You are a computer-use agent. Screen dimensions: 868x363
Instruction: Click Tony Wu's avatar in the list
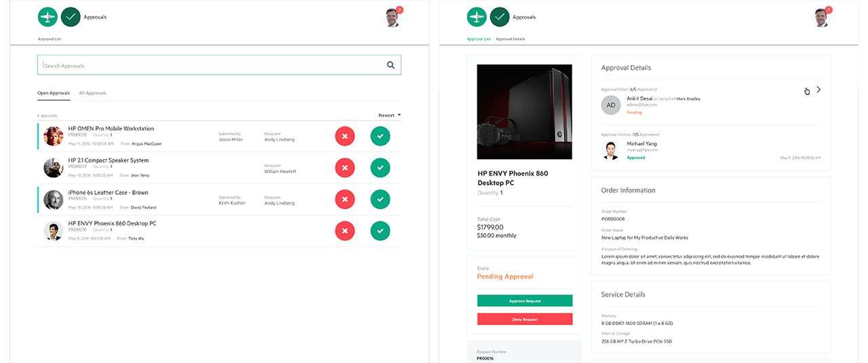tap(54, 231)
